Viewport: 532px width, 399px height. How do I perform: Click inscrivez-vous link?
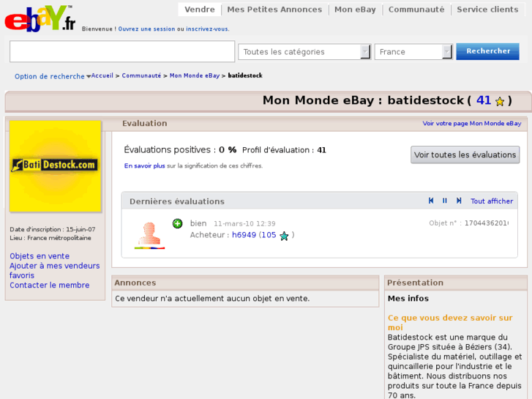207,29
